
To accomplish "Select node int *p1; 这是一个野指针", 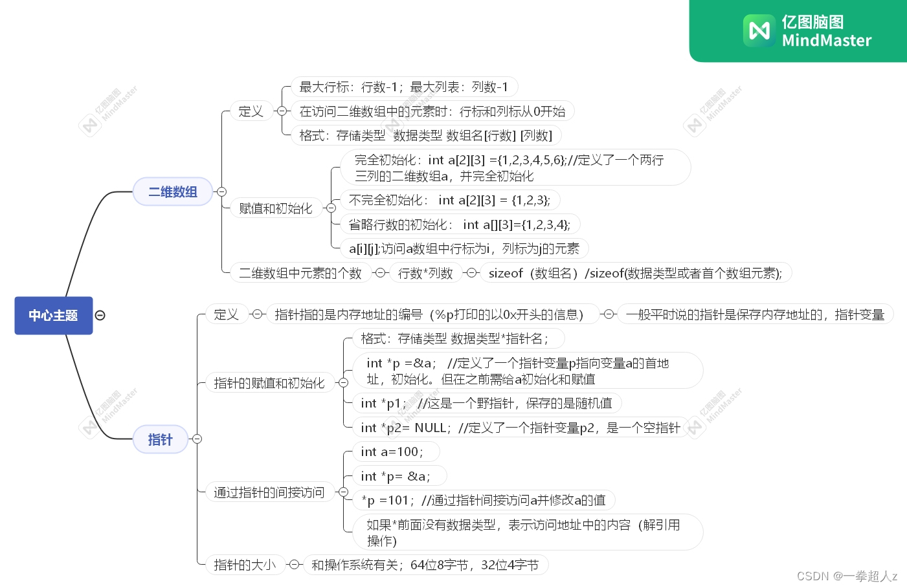I will (x=487, y=403).
